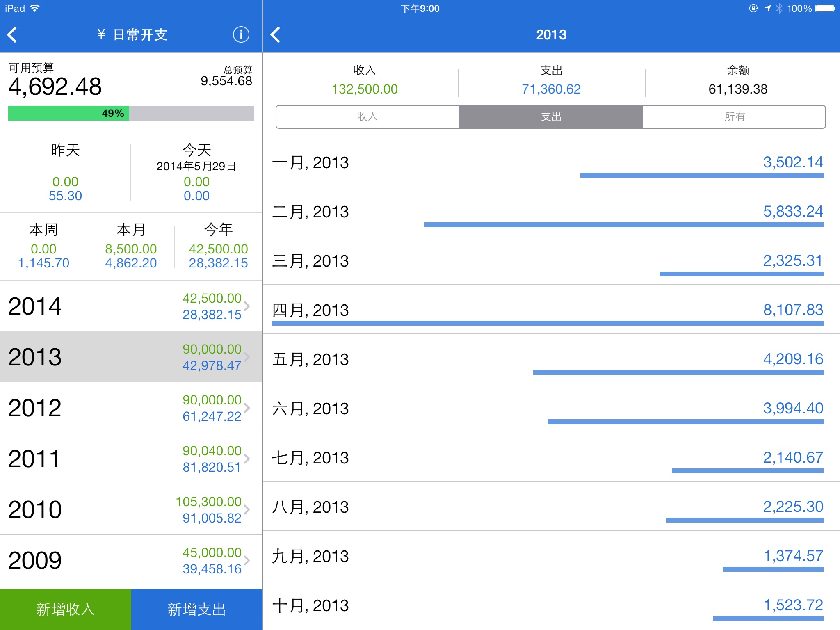
Task: Switch to the 所有 segment tab
Action: click(x=734, y=117)
